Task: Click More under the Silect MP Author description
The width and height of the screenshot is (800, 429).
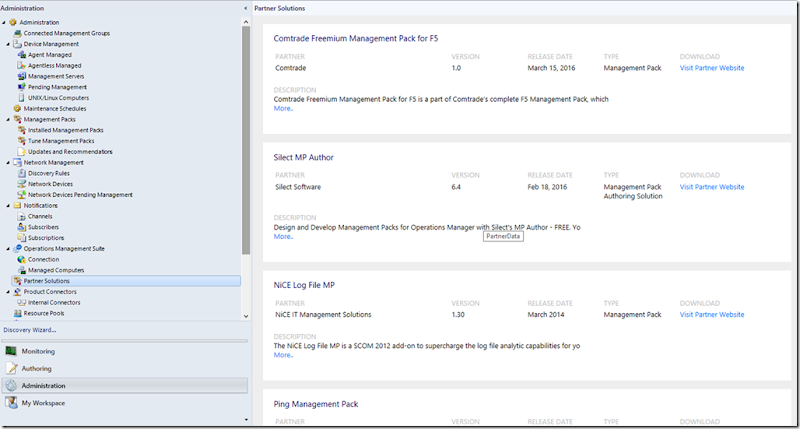Action: [x=283, y=236]
